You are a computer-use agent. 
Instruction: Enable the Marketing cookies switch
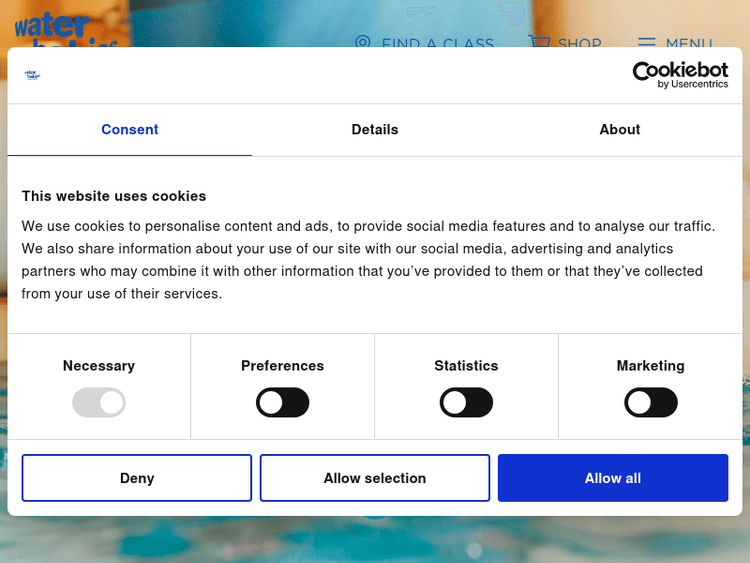pos(651,403)
